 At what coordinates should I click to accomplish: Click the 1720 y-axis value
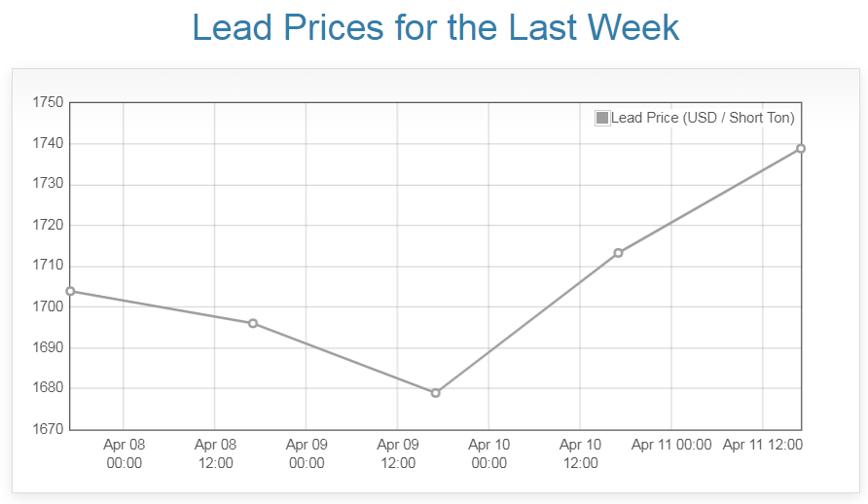(48, 226)
